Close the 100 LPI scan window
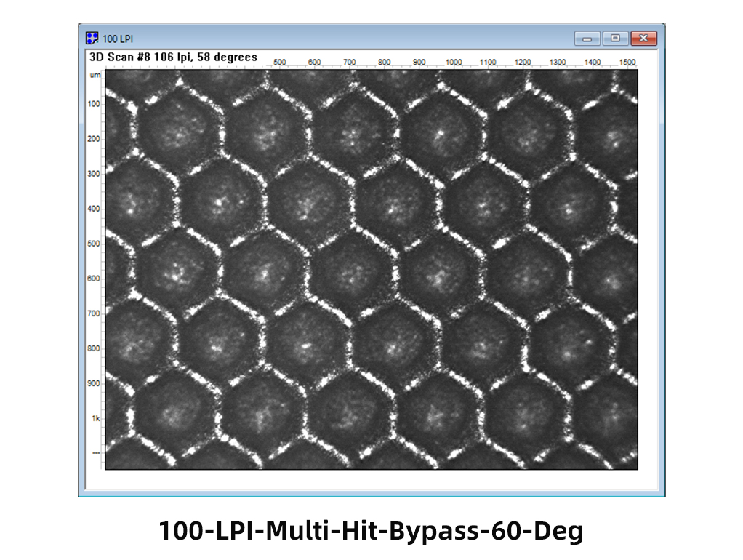 644,38
